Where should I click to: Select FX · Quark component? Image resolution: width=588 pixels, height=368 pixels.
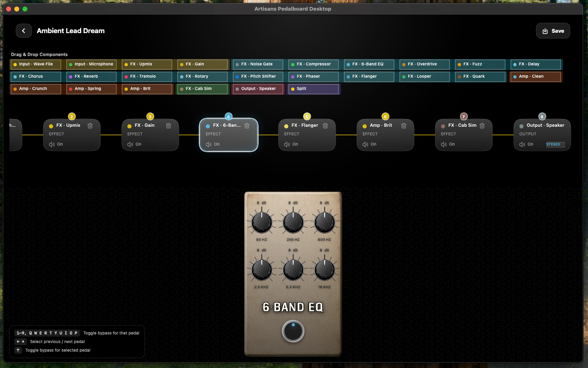coord(480,76)
